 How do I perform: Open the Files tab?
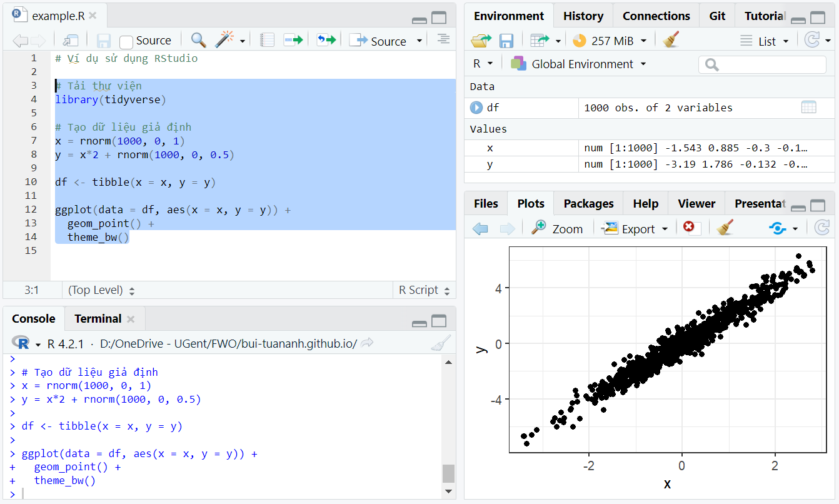click(x=486, y=204)
